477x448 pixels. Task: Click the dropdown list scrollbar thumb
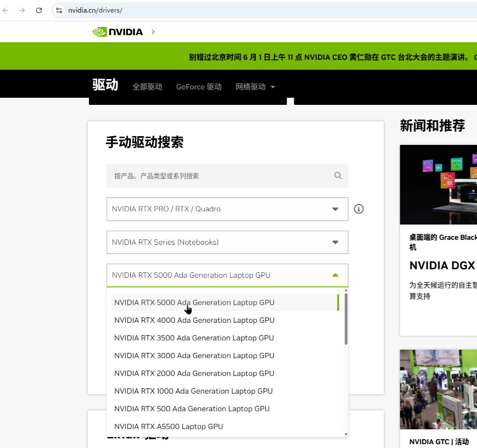346,319
